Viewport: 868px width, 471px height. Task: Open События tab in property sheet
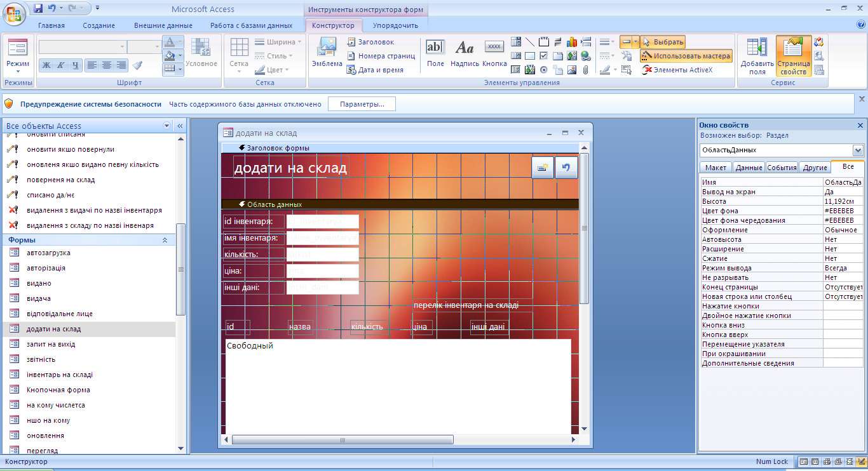(x=782, y=168)
